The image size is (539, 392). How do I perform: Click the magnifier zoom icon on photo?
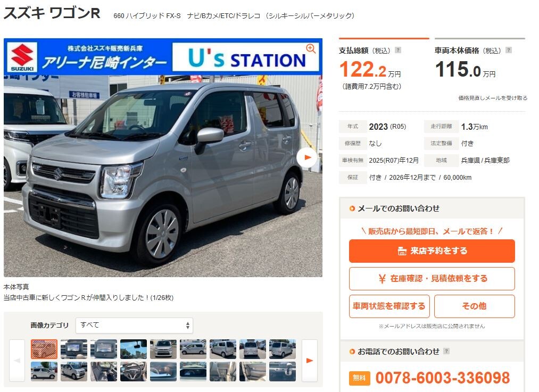(311, 48)
